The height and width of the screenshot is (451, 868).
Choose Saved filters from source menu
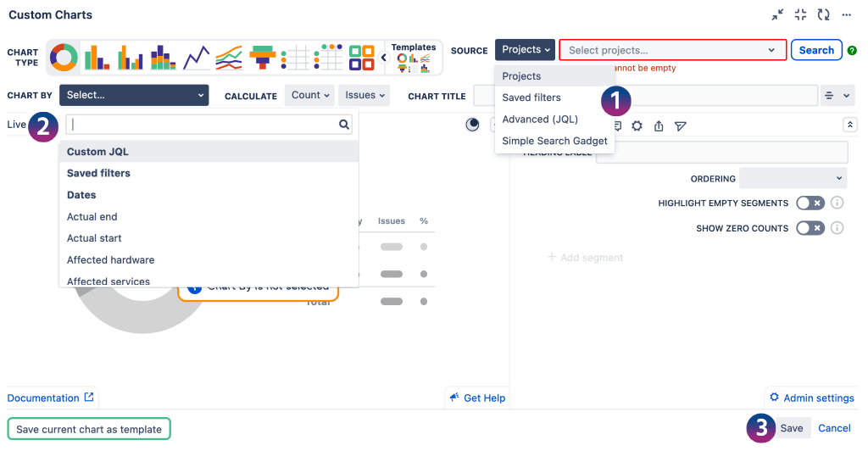(x=531, y=97)
